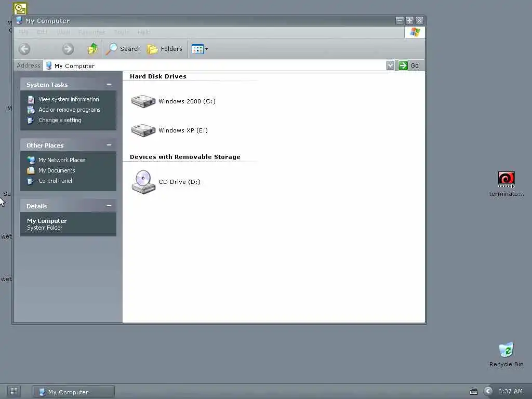Image resolution: width=532 pixels, height=399 pixels.
Task: Click Change a setting link
Action: (x=60, y=120)
